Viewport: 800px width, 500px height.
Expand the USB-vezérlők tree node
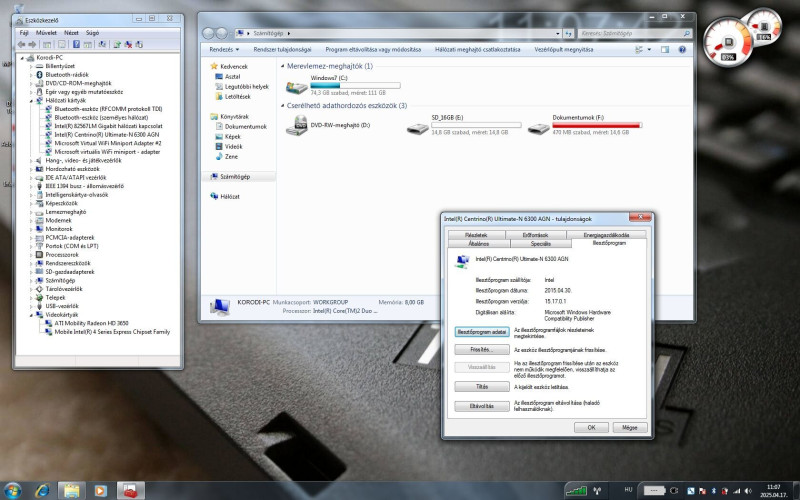click(31, 306)
